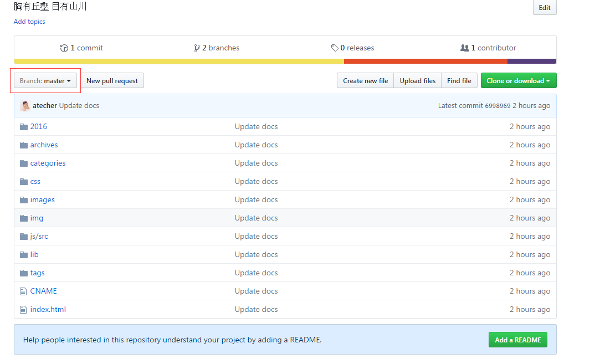Click atecher's avatar image

click(25, 106)
